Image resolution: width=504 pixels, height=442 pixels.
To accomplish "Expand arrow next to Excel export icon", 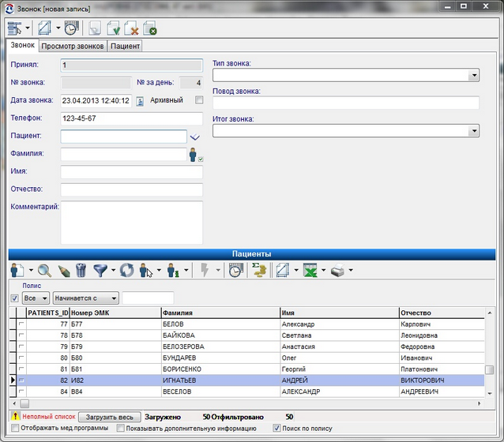I will [323, 270].
